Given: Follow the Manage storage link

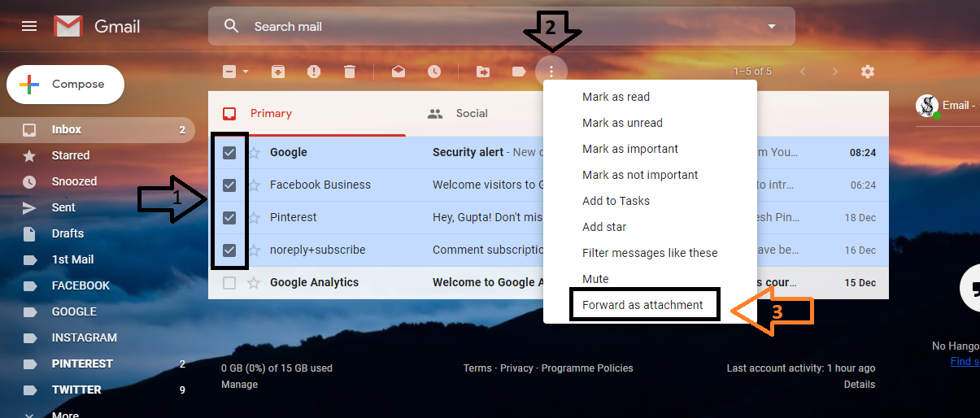Looking at the screenshot, I should [x=239, y=385].
